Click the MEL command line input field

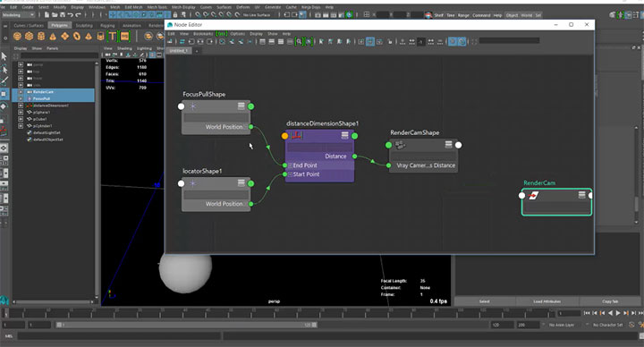[x=119, y=336]
